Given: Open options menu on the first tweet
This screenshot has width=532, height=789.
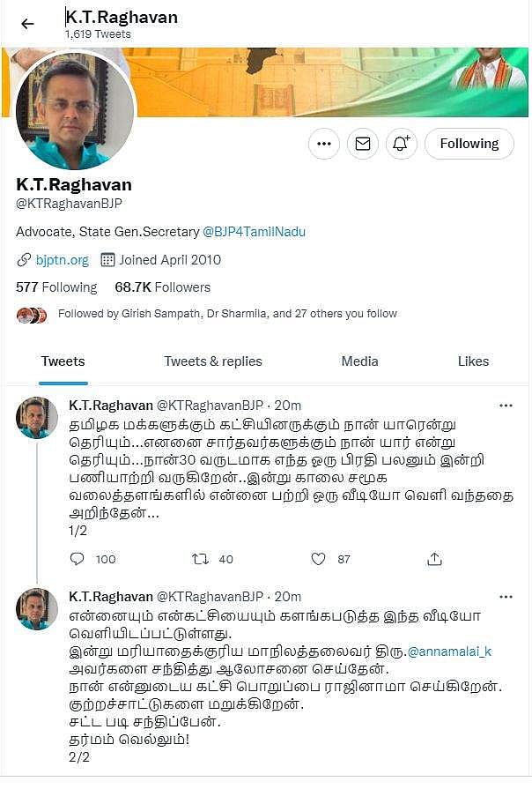Looking at the screenshot, I should point(506,405).
